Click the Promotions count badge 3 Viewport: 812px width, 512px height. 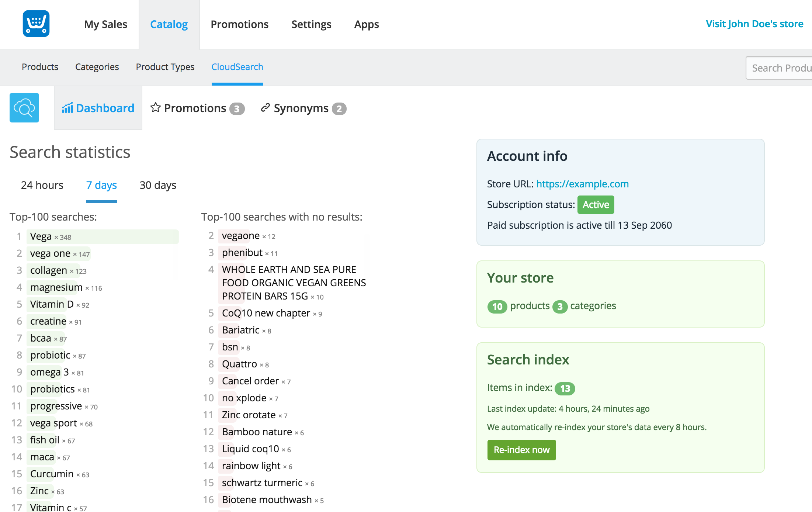click(237, 109)
